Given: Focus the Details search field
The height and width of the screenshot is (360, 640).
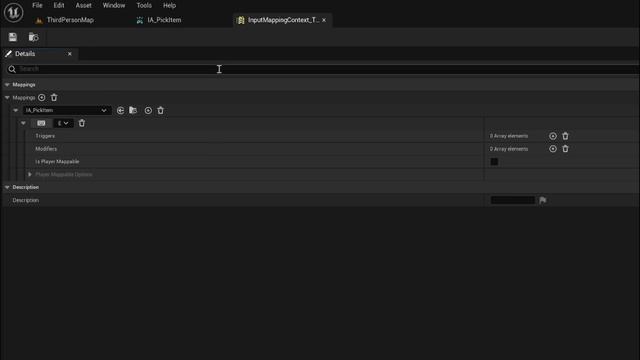Looking at the screenshot, I should [x=322, y=69].
